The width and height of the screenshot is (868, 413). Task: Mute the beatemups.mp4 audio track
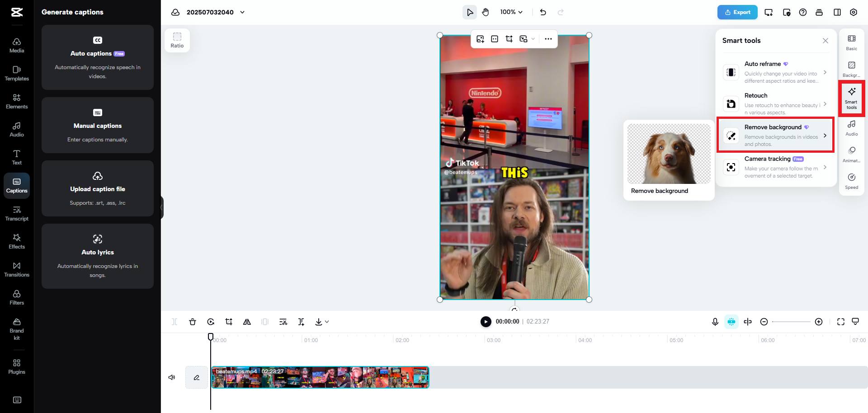click(x=171, y=377)
